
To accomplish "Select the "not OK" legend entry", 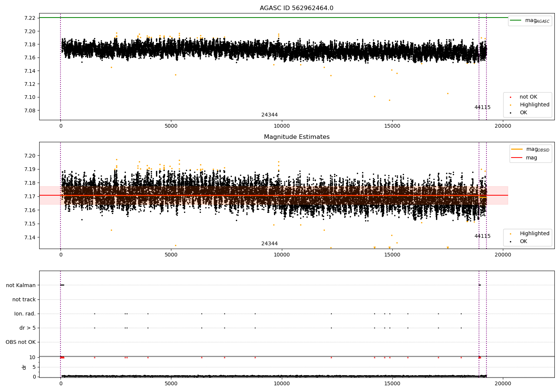I will [x=528, y=97].
